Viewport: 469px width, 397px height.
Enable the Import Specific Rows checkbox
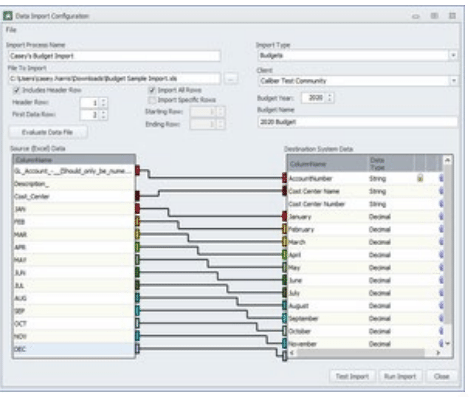152,100
